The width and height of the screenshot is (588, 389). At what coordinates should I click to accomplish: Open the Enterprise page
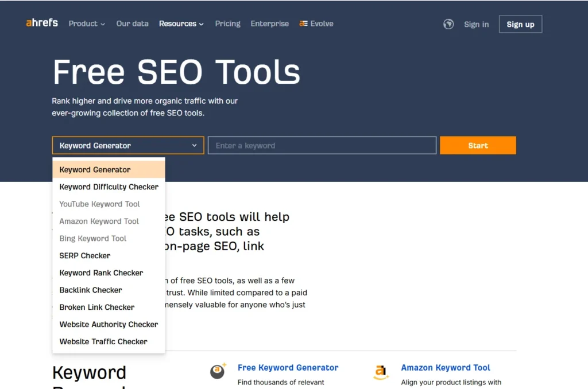[270, 24]
